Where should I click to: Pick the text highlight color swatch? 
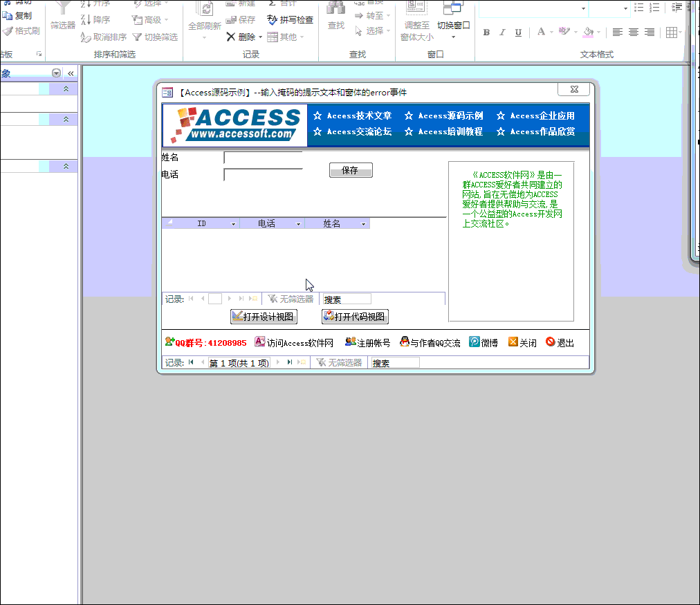click(x=564, y=32)
